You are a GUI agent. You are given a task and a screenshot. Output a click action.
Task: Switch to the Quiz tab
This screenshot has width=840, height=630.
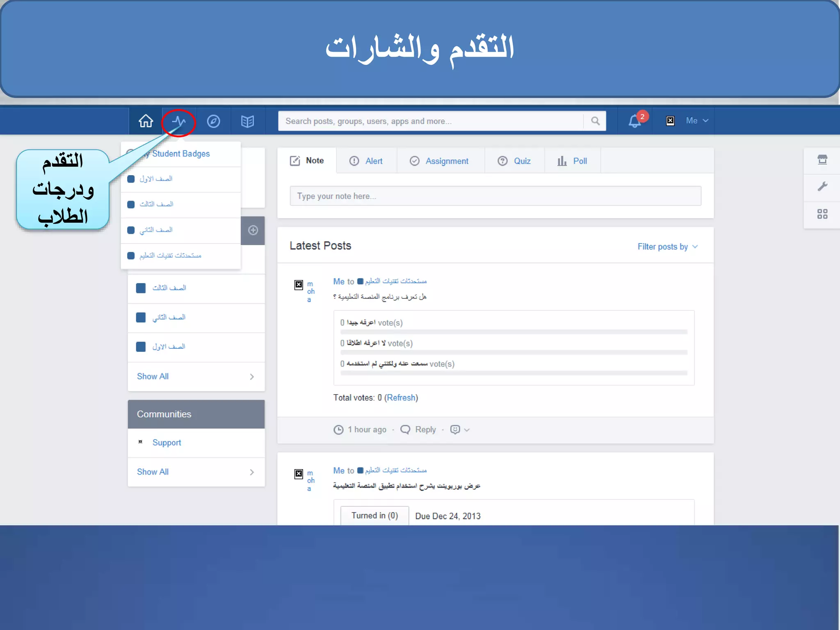[514, 161]
